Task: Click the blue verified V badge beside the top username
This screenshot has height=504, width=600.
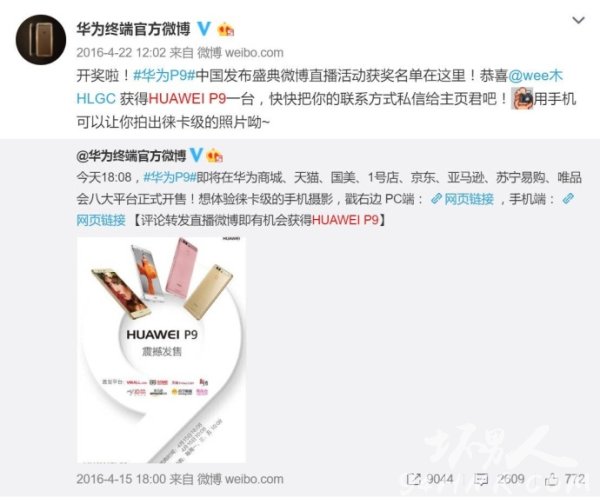Action: 204,29
